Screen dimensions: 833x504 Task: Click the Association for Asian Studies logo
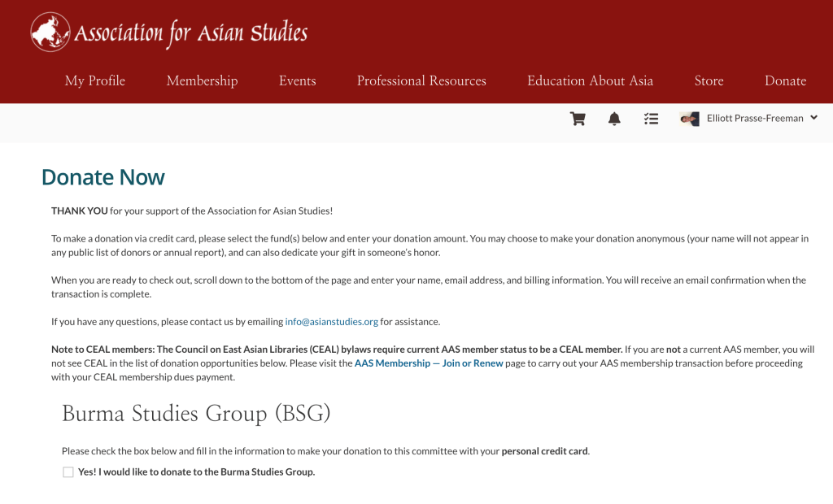pos(169,33)
